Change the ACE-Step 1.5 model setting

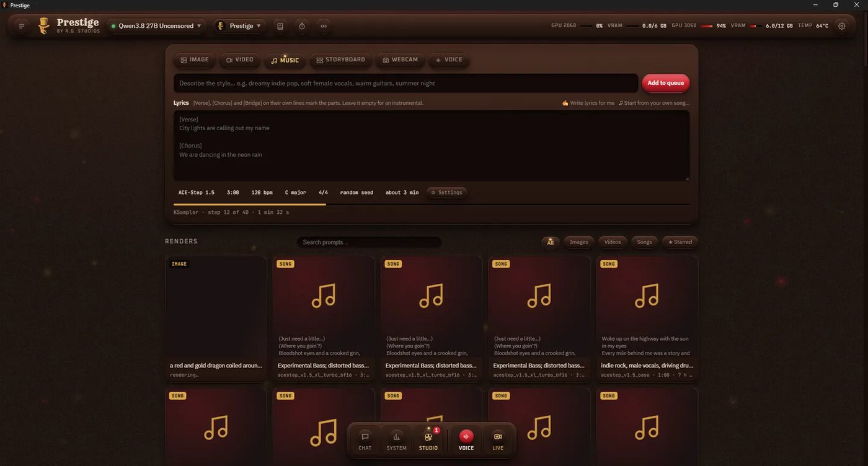[197, 193]
